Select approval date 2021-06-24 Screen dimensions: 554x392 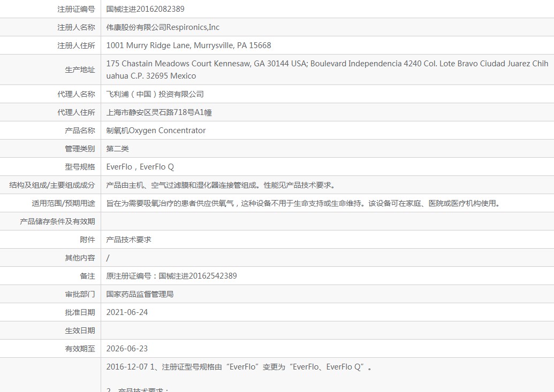127,312
